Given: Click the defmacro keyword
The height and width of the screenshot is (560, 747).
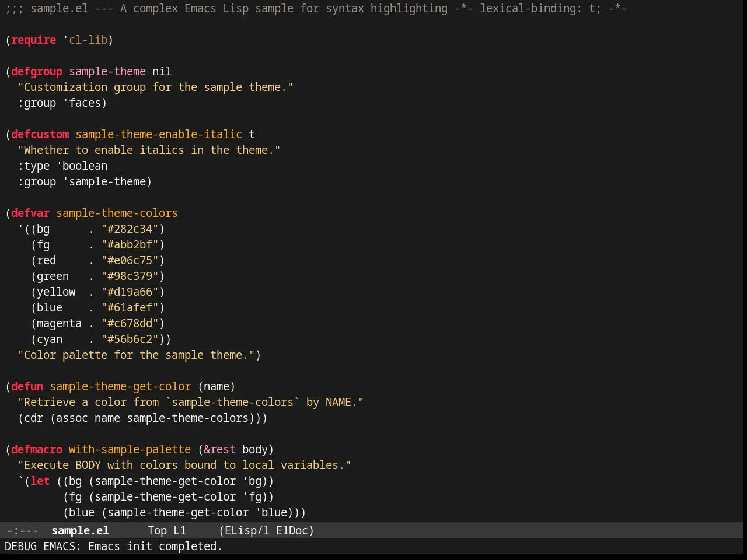Looking at the screenshot, I should pyautogui.click(x=37, y=449).
